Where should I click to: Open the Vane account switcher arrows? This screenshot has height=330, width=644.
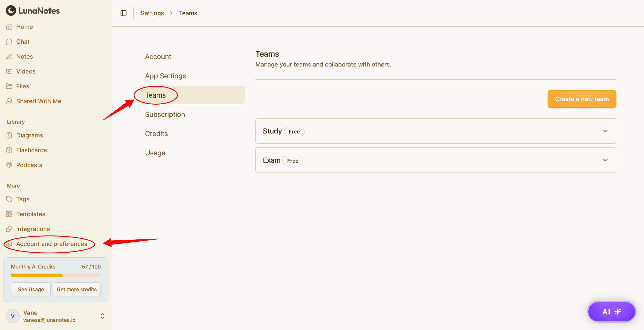(103, 316)
